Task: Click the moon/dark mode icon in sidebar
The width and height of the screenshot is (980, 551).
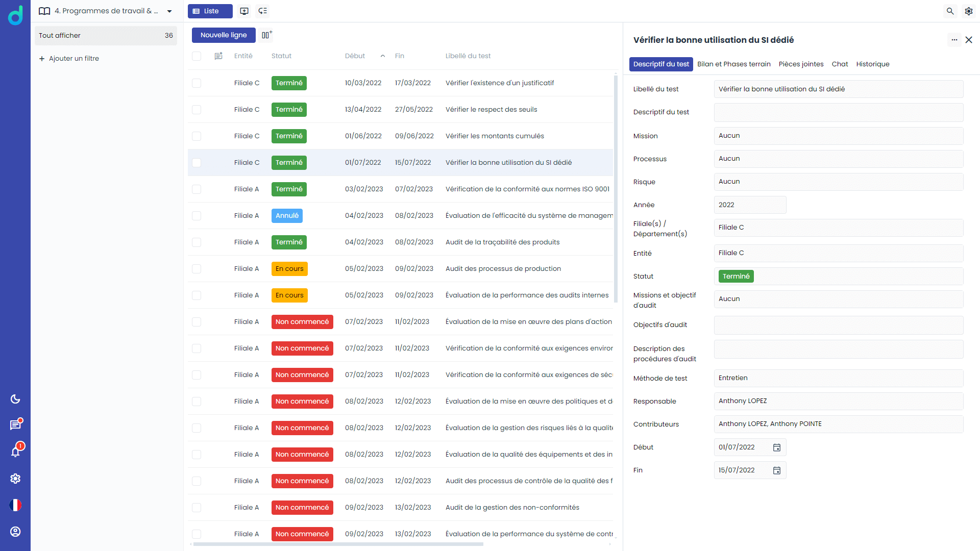Action: pyautogui.click(x=16, y=398)
